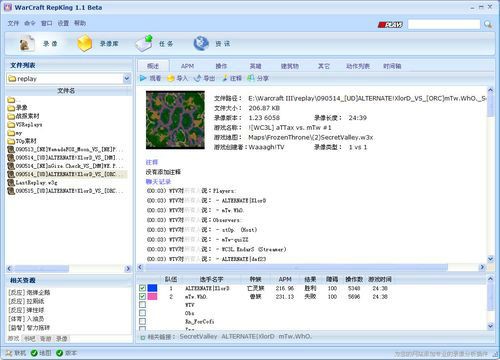Switch to the 时间轴 timeline tab
The image size is (500, 360).
392,66
